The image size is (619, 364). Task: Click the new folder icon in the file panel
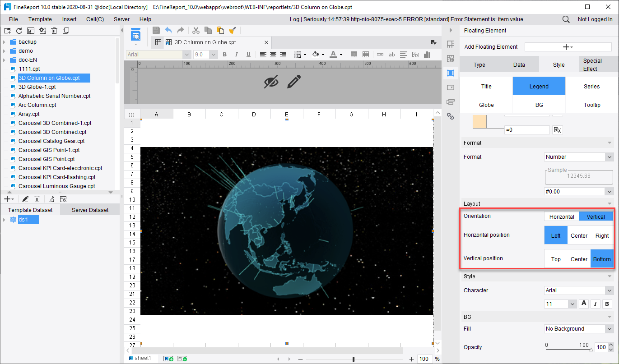coord(7,31)
